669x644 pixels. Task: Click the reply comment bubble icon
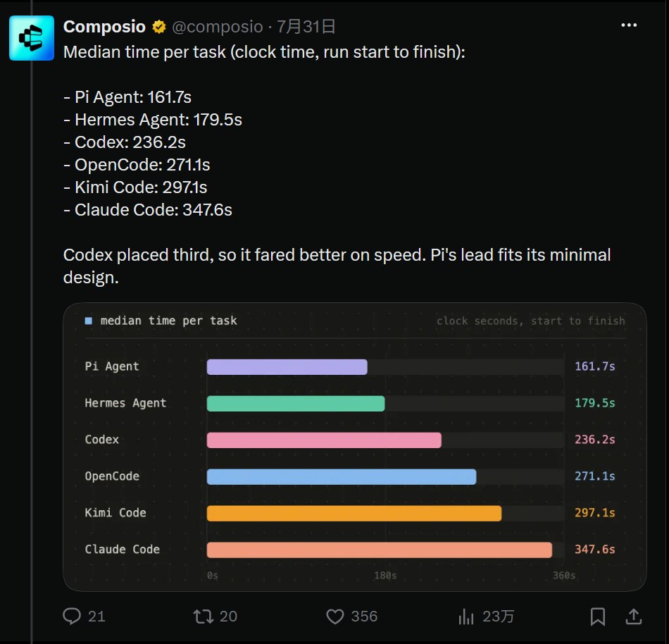pos(72,617)
